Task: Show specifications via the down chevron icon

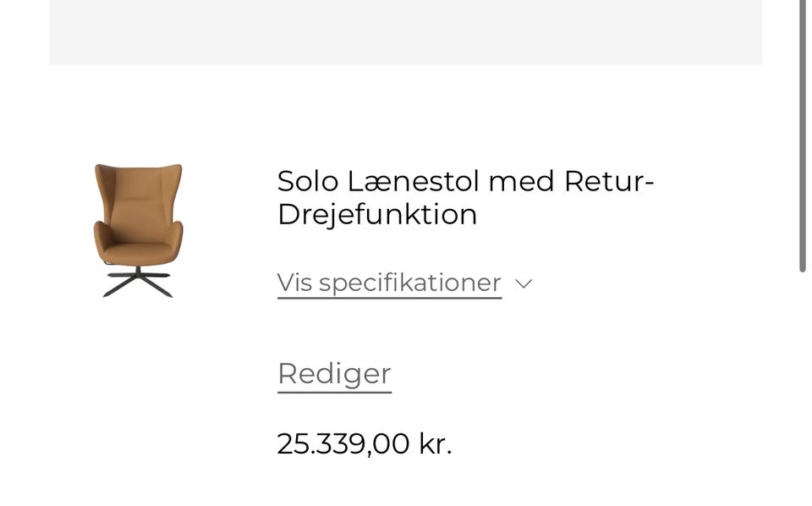Action: click(524, 283)
